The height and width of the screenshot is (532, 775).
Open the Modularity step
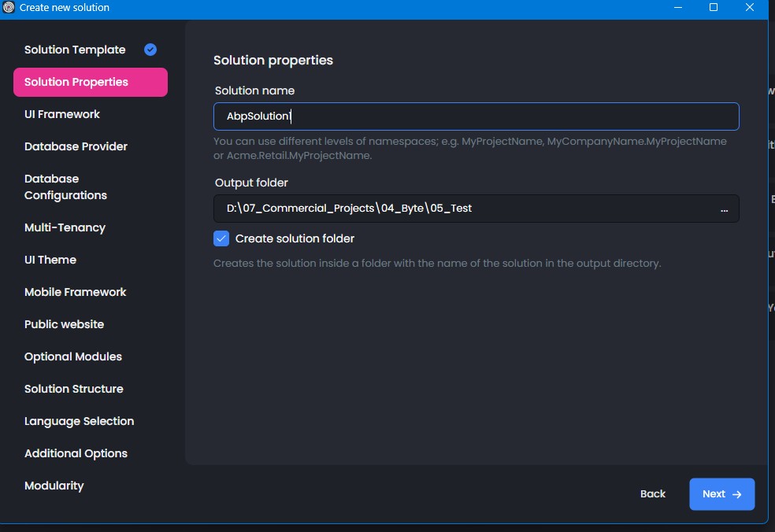(54, 486)
